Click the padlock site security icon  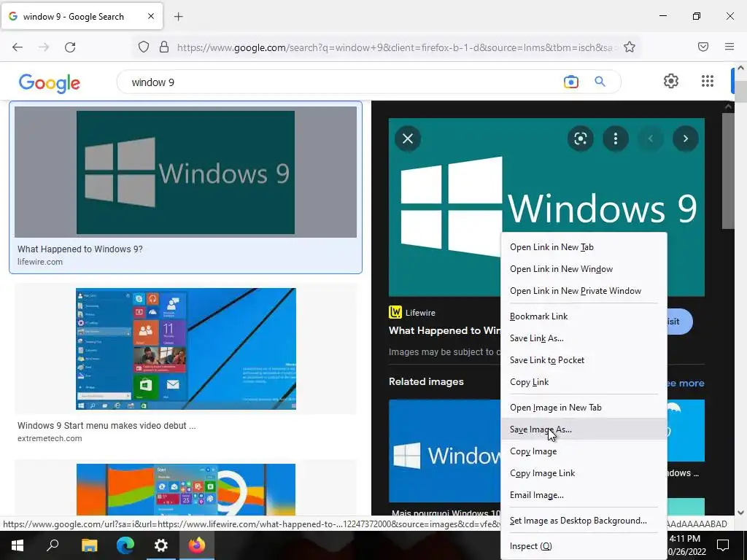164,47
